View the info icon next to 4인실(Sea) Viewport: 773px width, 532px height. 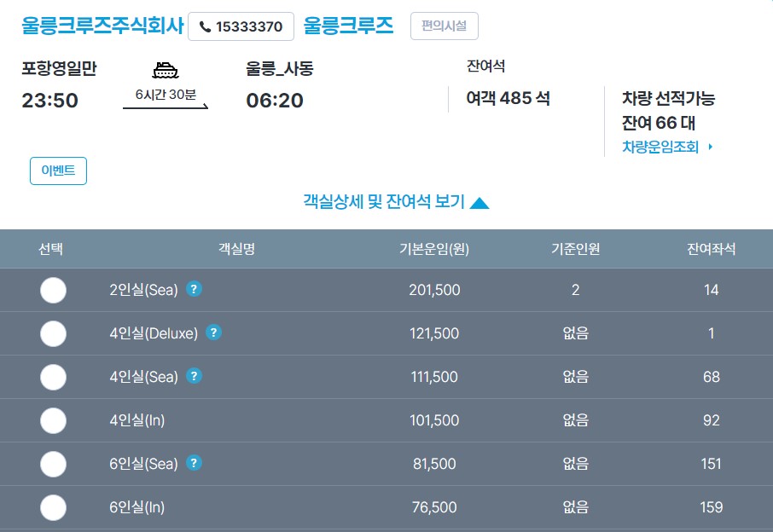point(194,377)
